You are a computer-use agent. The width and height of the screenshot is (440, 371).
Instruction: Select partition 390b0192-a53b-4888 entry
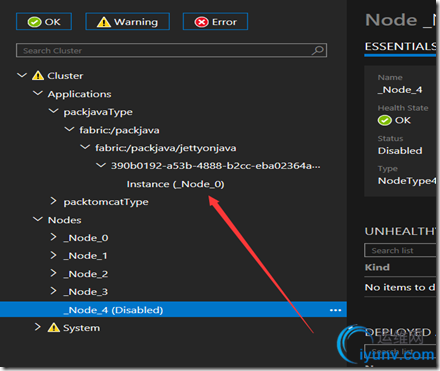[215, 166]
